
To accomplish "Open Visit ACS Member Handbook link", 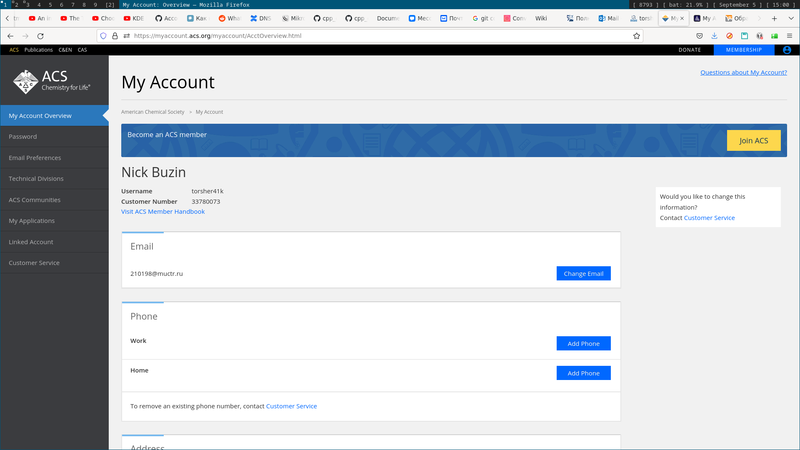I will pyautogui.click(x=162, y=211).
